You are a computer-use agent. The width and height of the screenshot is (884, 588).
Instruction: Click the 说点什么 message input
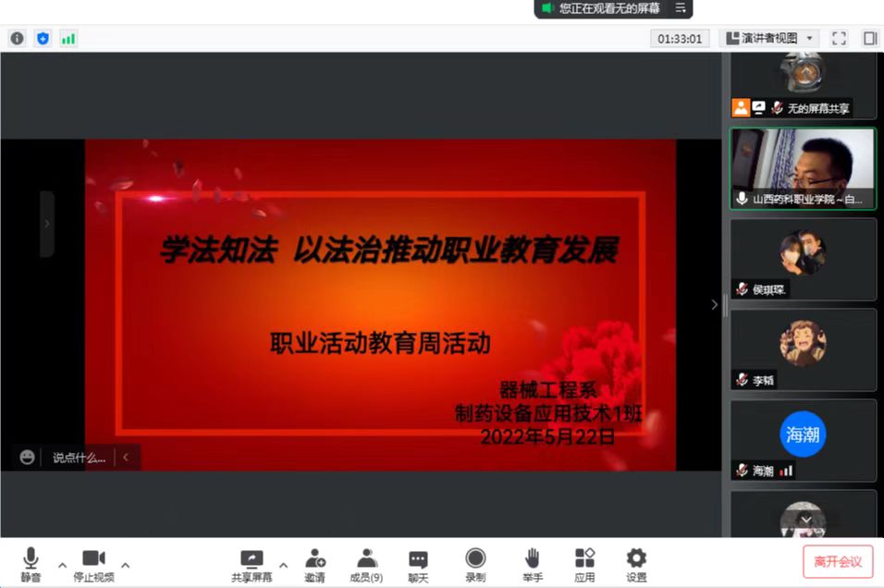coord(79,457)
